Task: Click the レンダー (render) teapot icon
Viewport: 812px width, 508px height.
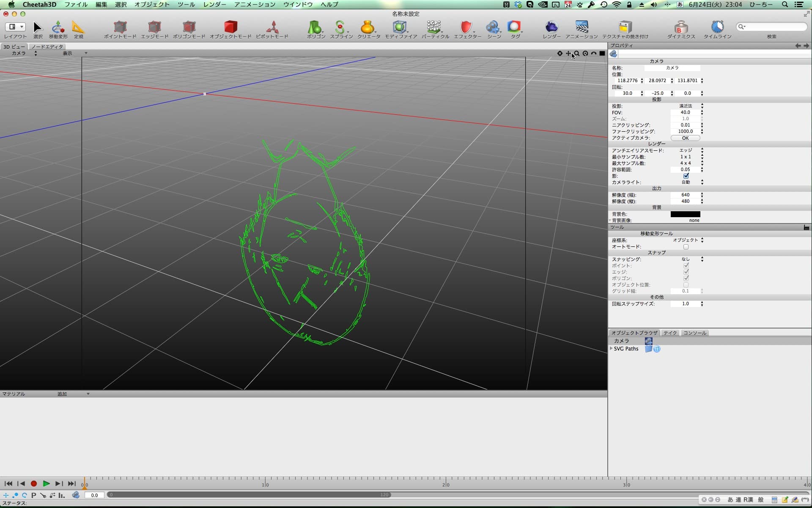Action: point(551,28)
